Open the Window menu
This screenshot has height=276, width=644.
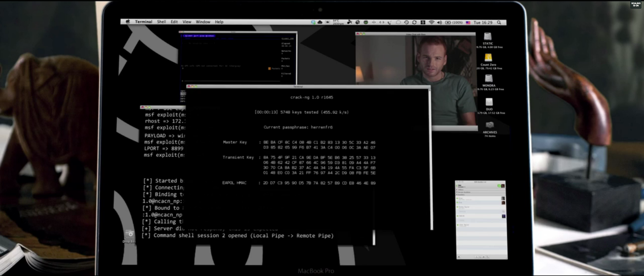point(203,22)
